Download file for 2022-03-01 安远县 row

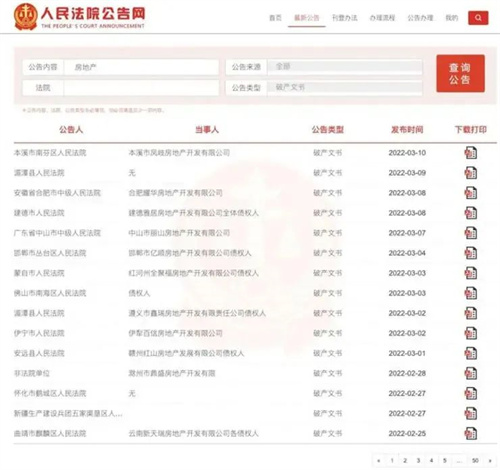tap(471, 353)
